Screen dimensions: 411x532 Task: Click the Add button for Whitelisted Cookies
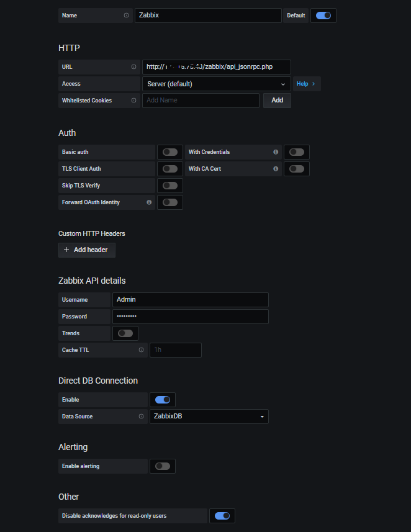pyautogui.click(x=277, y=100)
